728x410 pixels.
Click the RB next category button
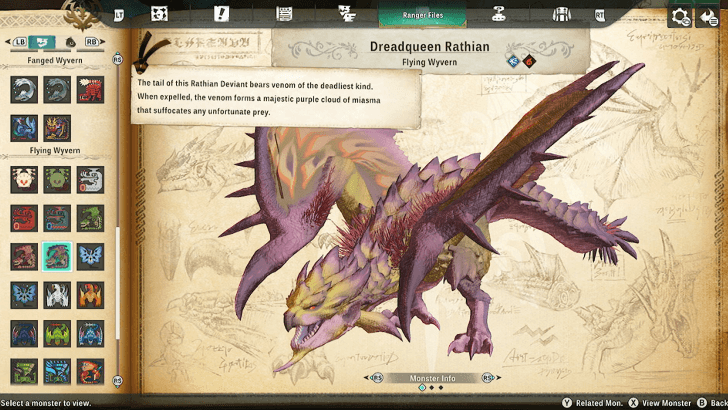coord(91,42)
